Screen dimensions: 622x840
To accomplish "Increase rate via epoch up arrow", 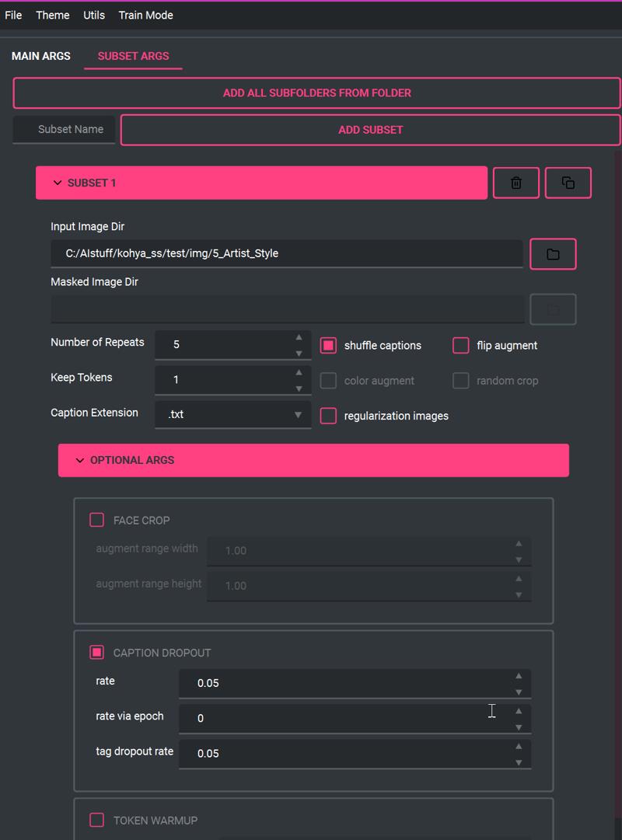I will [x=519, y=711].
